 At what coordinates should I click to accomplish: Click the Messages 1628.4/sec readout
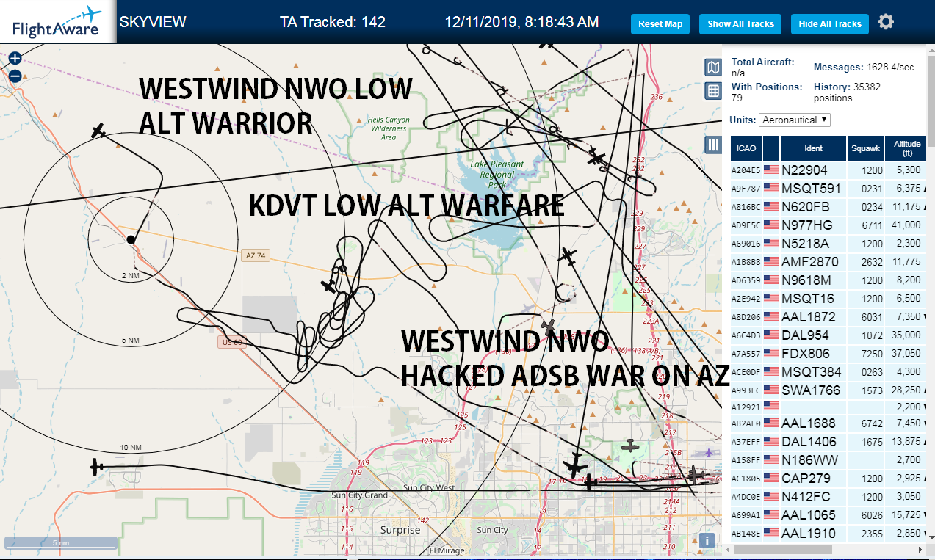[864, 68]
